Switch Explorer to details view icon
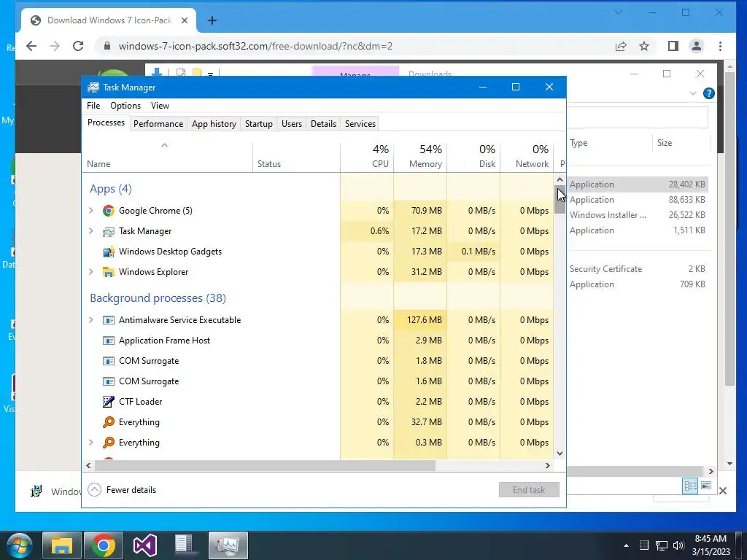The image size is (747, 560). 690,486
